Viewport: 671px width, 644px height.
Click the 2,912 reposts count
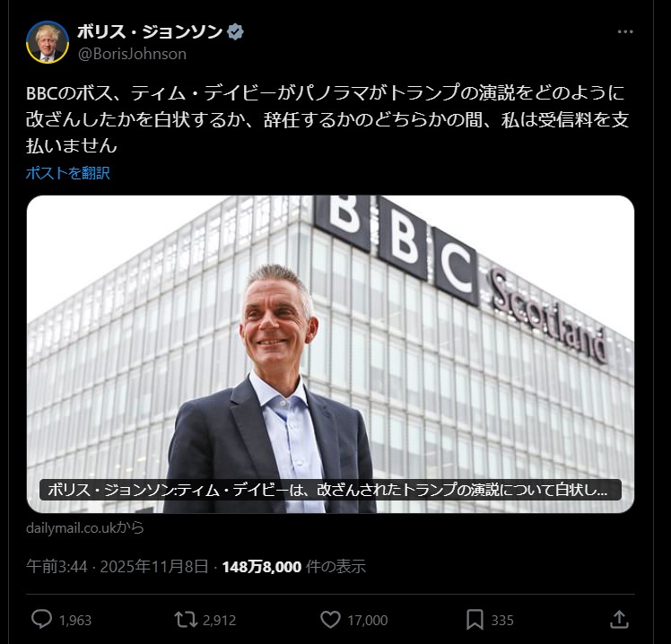click(220, 621)
